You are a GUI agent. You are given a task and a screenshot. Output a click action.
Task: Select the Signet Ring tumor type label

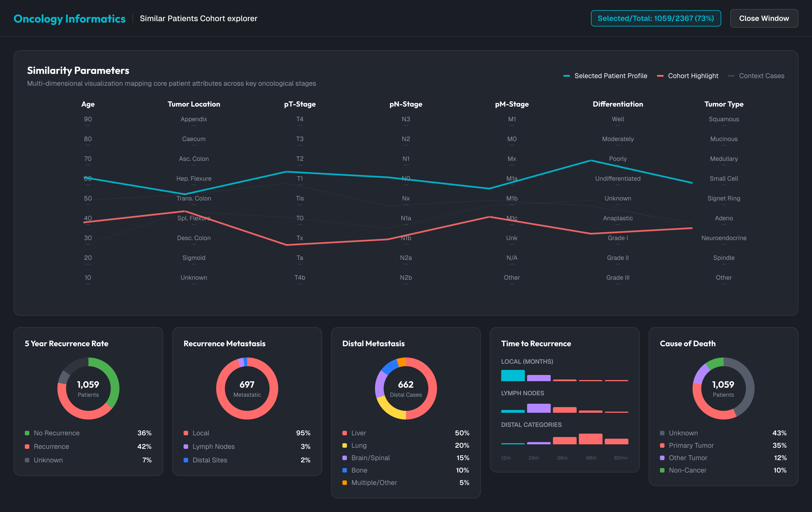(724, 198)
